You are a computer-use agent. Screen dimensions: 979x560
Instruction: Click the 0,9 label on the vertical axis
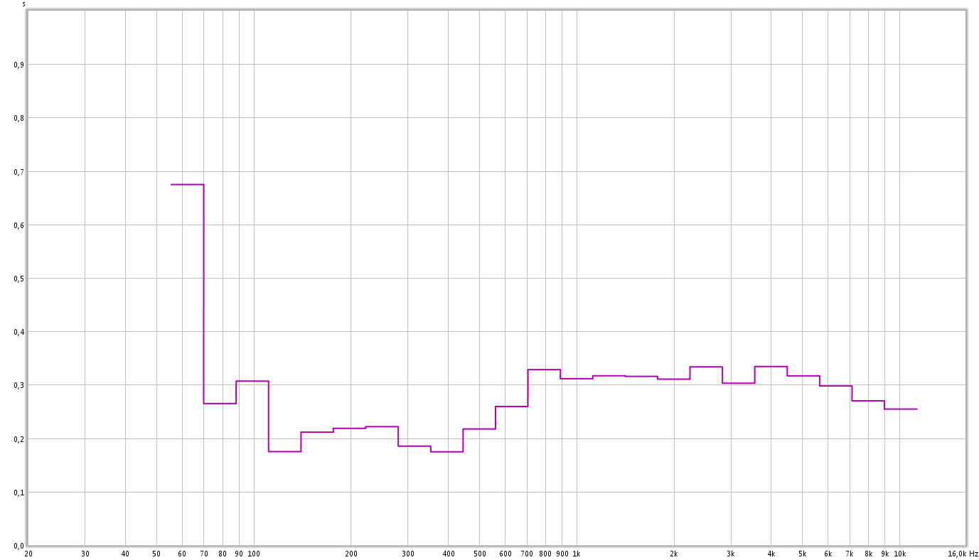pyautogui.click(x=18, y=65)
